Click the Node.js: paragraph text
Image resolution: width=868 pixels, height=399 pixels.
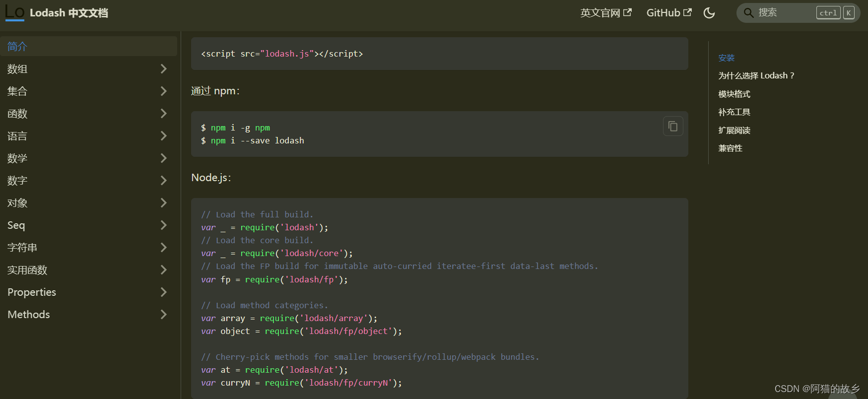[211, 178]
